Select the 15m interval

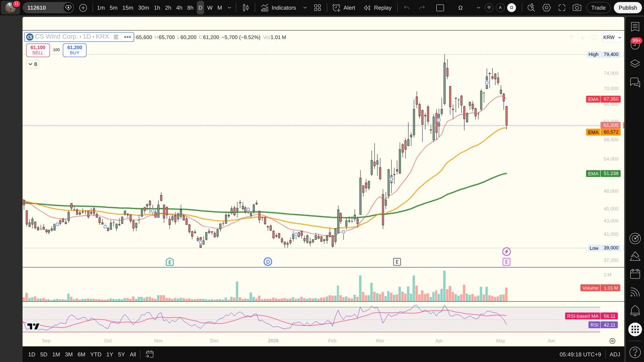128,8
